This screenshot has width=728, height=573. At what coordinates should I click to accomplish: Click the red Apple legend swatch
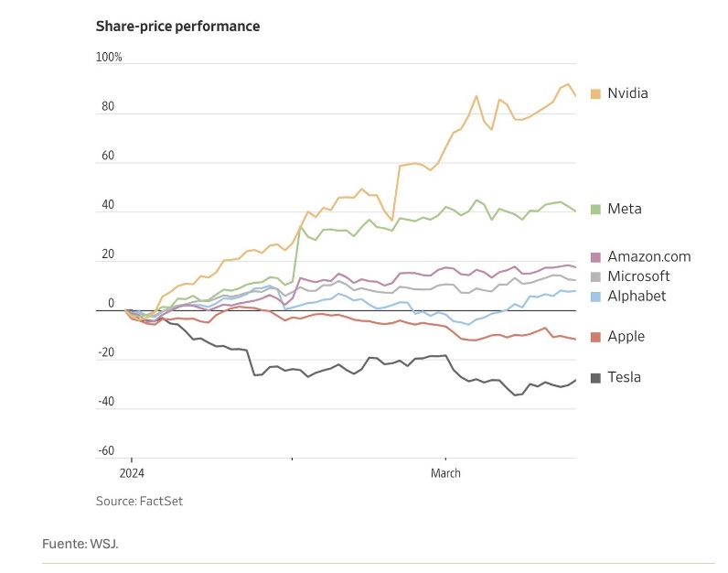point(595,337)
